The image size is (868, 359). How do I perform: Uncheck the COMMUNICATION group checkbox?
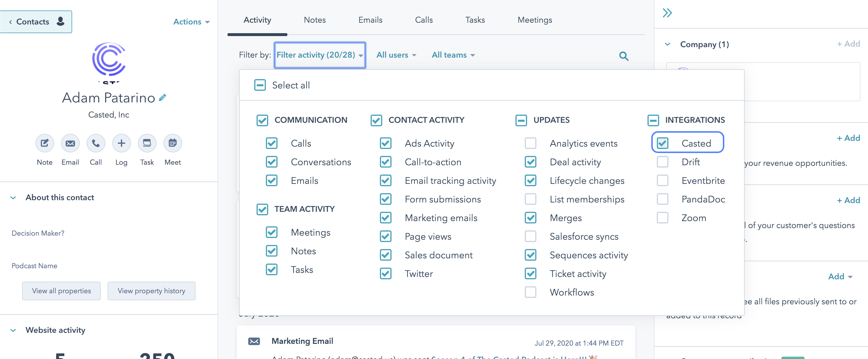pyautogui.click(x=262, y=120)
